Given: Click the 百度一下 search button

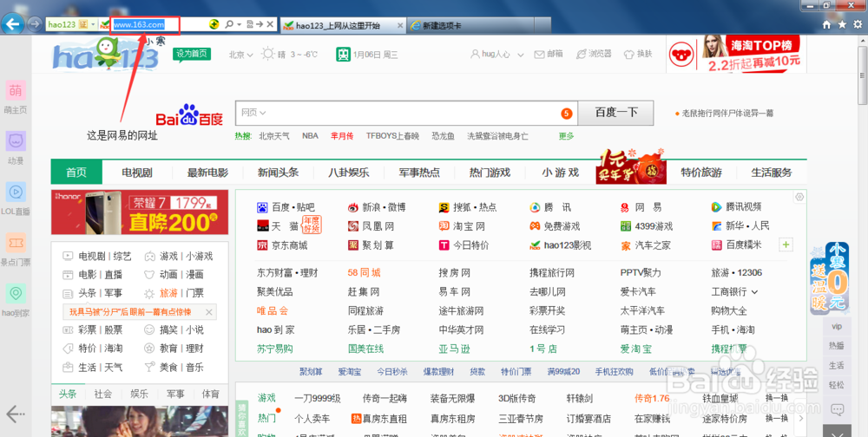Looking at the screenshot, I should click(616, 113).
